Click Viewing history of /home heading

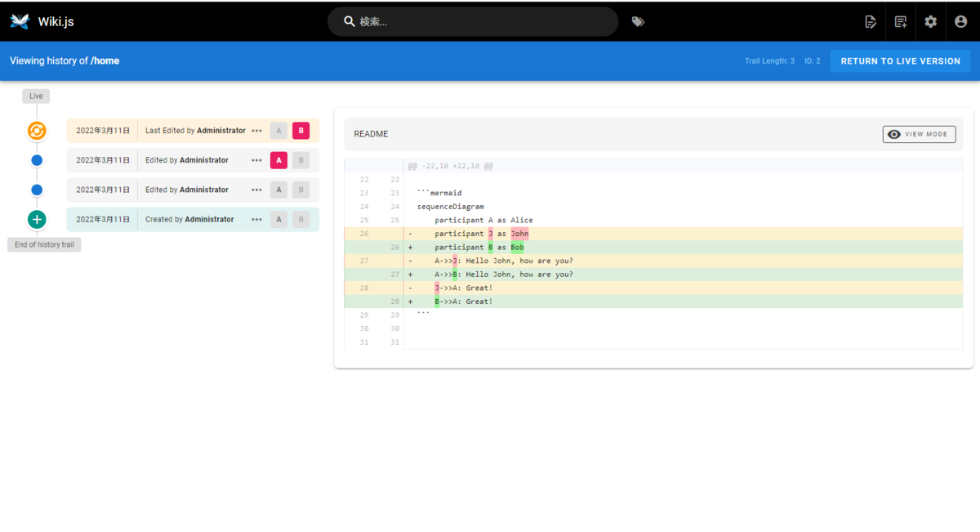click(x=65, y=60)
